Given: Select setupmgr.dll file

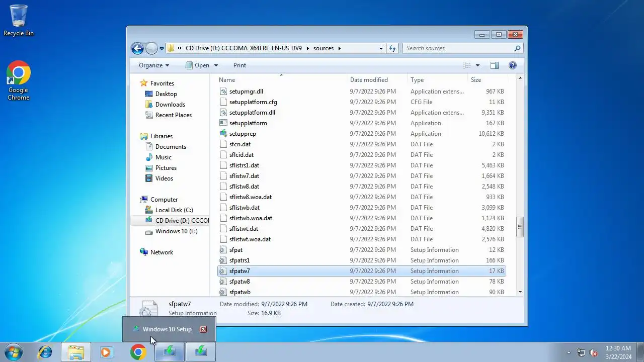Looking at the screenshot, I should 246,92.
